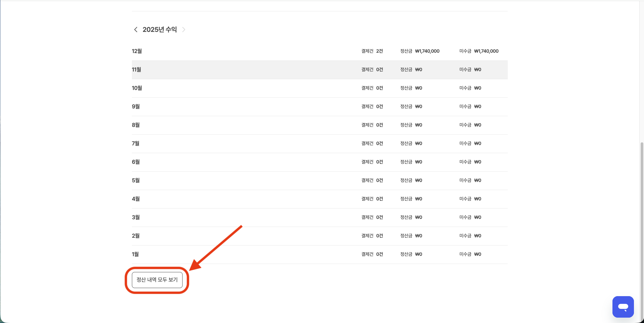Select the 5월 month row
Image resolution: width=644 pixels, height=323 pixels.
[136, 180]
